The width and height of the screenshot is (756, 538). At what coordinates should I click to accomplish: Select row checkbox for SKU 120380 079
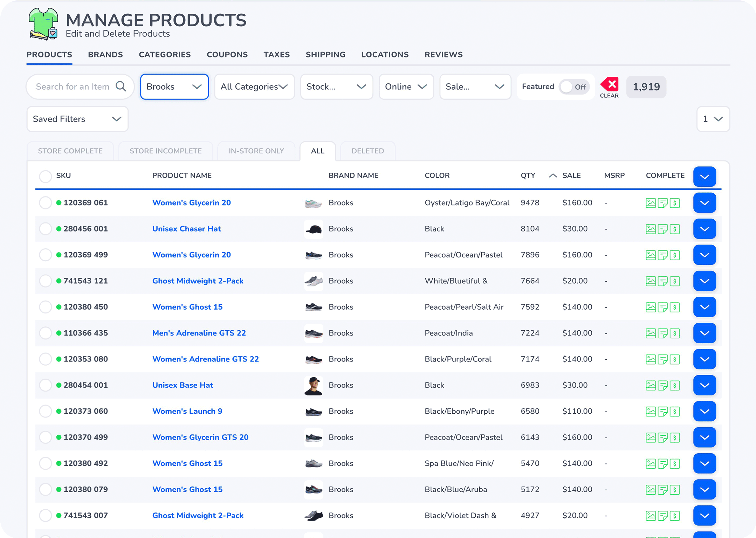point(45,489)
